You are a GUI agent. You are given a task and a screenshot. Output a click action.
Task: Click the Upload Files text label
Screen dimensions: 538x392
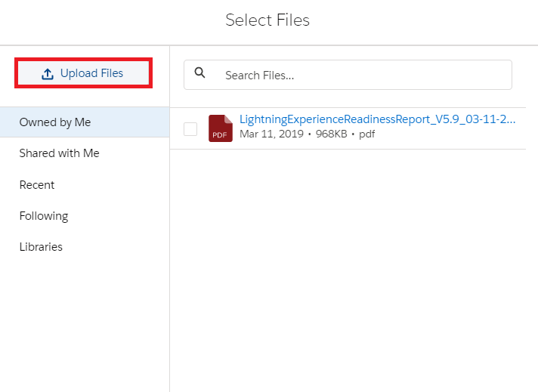[x=91, y=73]
